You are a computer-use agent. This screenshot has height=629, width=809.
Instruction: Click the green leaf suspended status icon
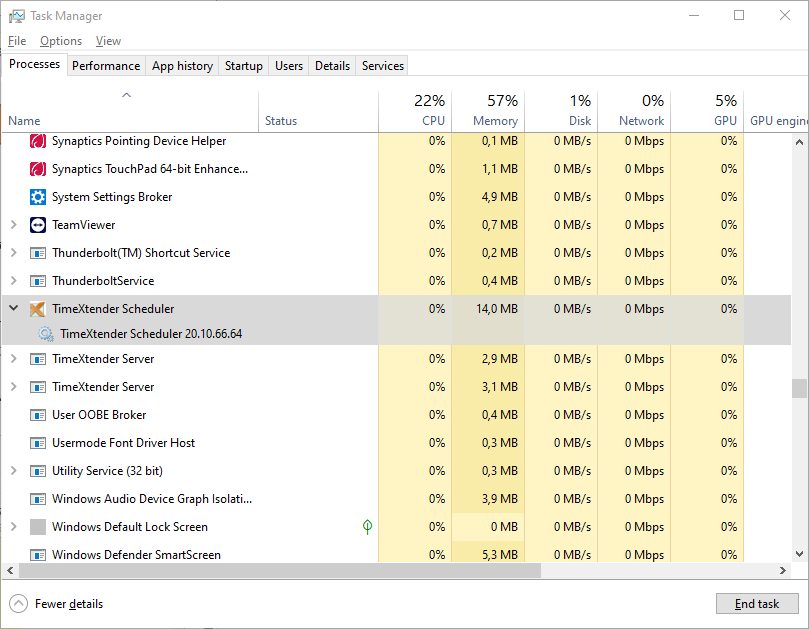click(367, 527)
